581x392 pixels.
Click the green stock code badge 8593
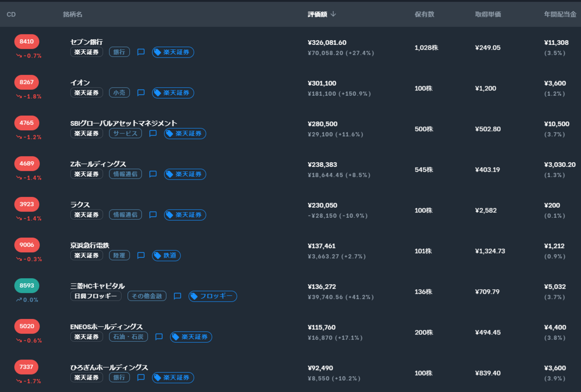[27, 286]
